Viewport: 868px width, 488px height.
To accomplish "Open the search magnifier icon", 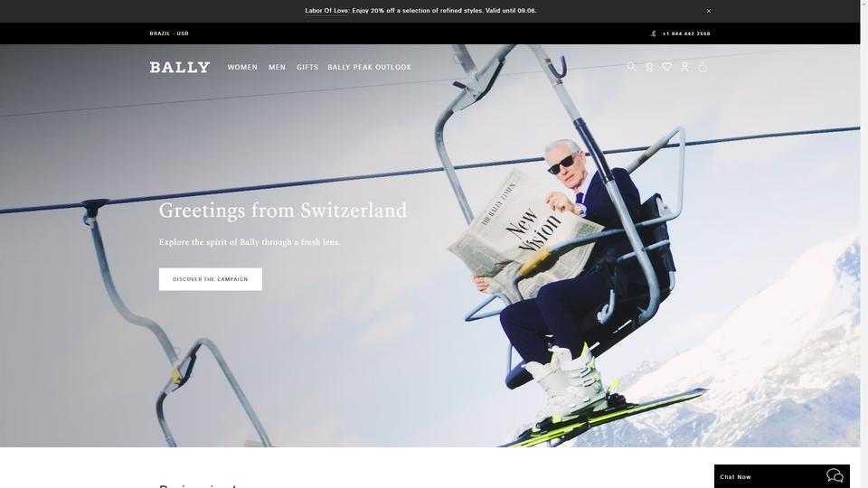I will click(x=631, y=67).
